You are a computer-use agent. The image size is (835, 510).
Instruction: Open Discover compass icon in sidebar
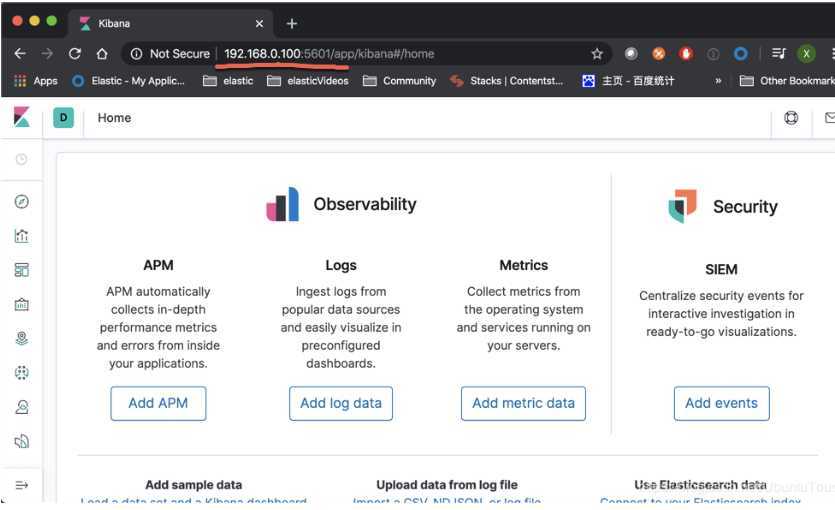coord(21,202)
